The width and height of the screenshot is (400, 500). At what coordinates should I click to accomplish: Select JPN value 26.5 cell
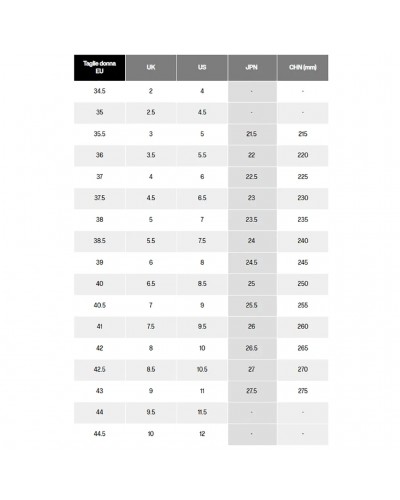click(252, 348)
